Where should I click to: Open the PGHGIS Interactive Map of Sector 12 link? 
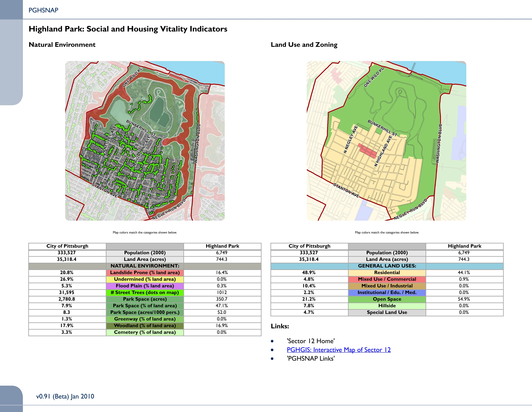[x=339, y=350]
